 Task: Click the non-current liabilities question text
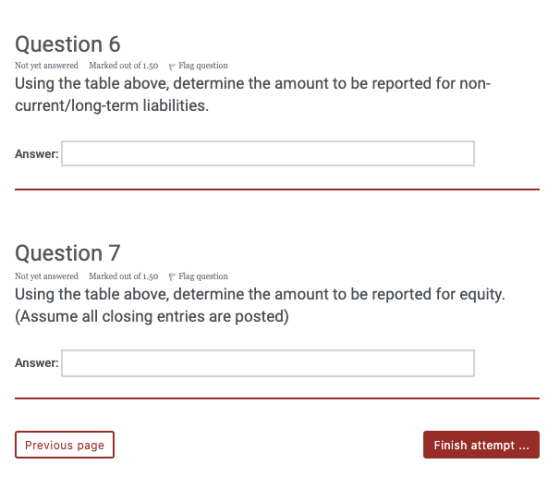[x=253, y=95]
